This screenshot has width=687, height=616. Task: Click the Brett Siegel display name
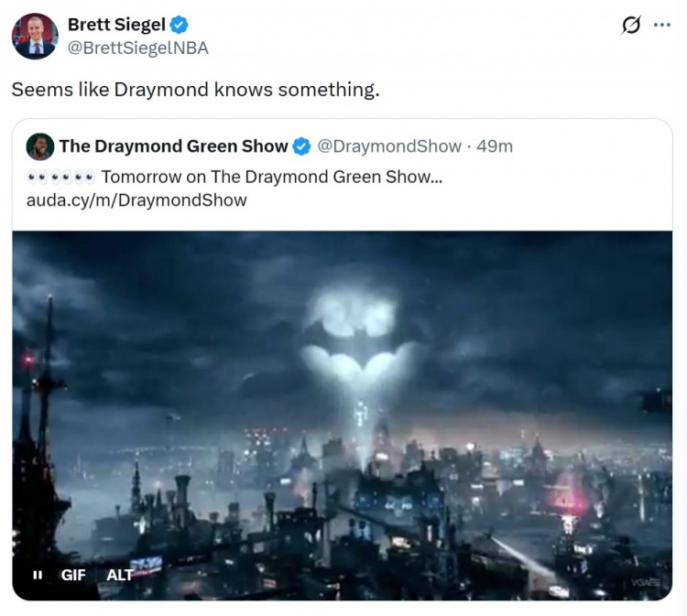click(x=116, y=25)
